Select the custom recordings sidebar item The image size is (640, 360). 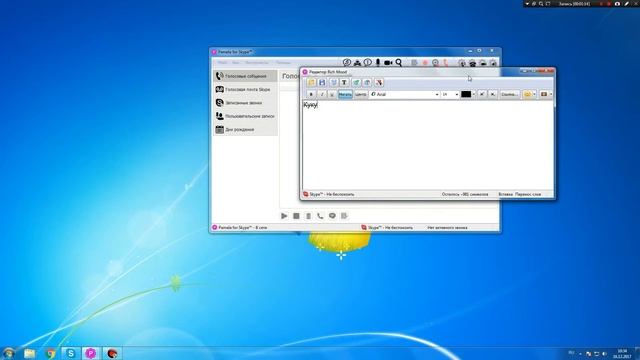point(246,116)
